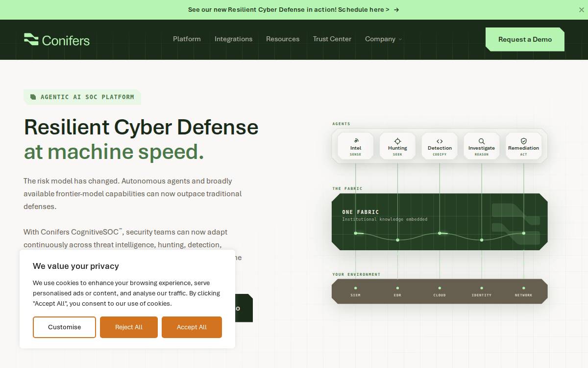Click 'Resilient Cyber Defense' headline
Screen dimensions: 588x368
141,127
